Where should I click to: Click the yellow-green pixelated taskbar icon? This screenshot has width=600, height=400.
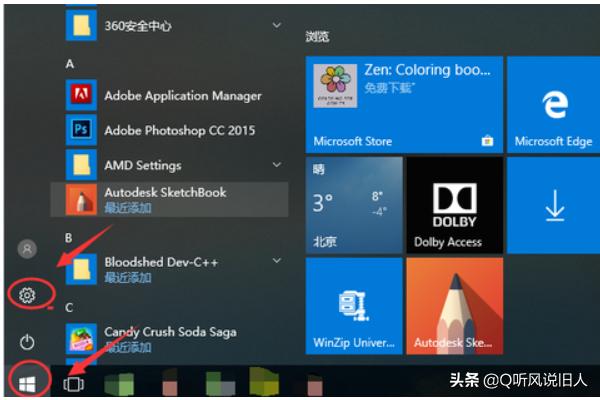click(x=264, y=381)
